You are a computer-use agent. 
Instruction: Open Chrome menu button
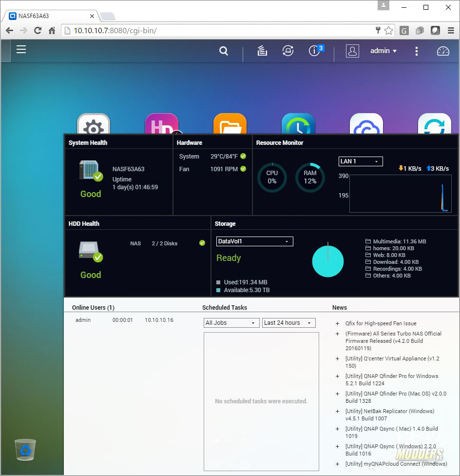[x=451, y=30]
